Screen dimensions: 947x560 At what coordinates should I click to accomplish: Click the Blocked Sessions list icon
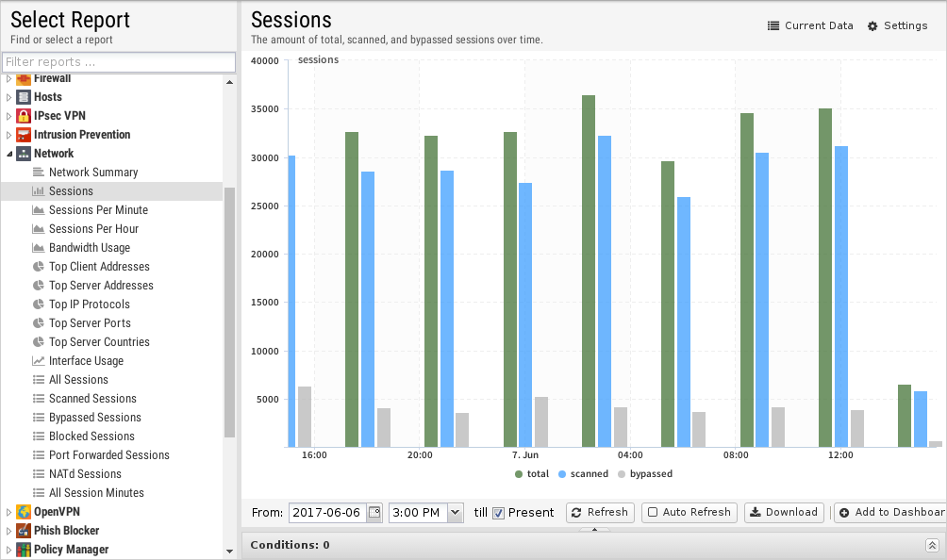click(38, 436)
